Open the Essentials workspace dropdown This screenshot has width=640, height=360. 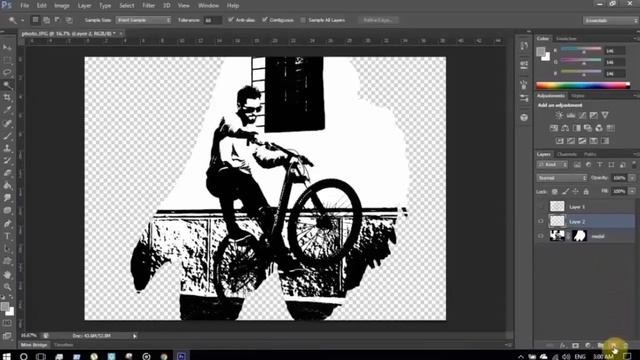point(611,20)
